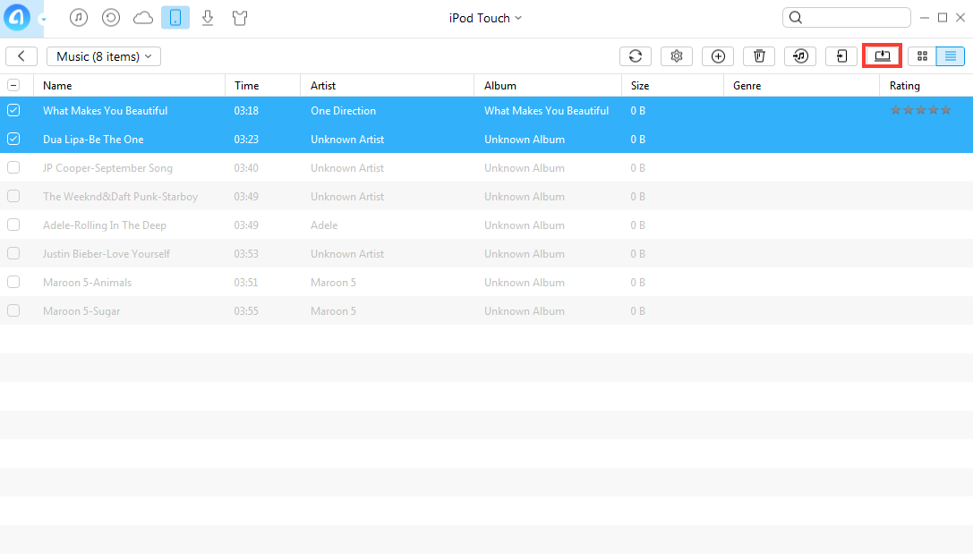Screen dimensions: 973x560
Task: Check Maroon 5-Animals checkbox
Action: tap(13, 282)
